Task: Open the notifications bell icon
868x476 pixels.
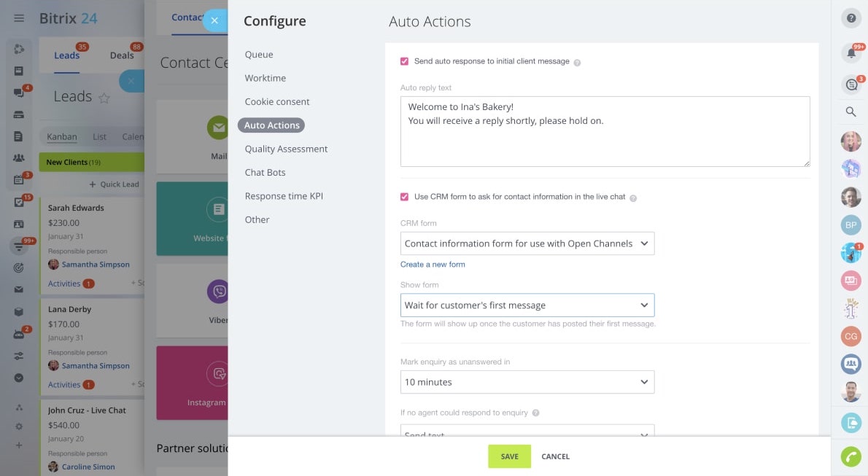Action: click(850, 52)
